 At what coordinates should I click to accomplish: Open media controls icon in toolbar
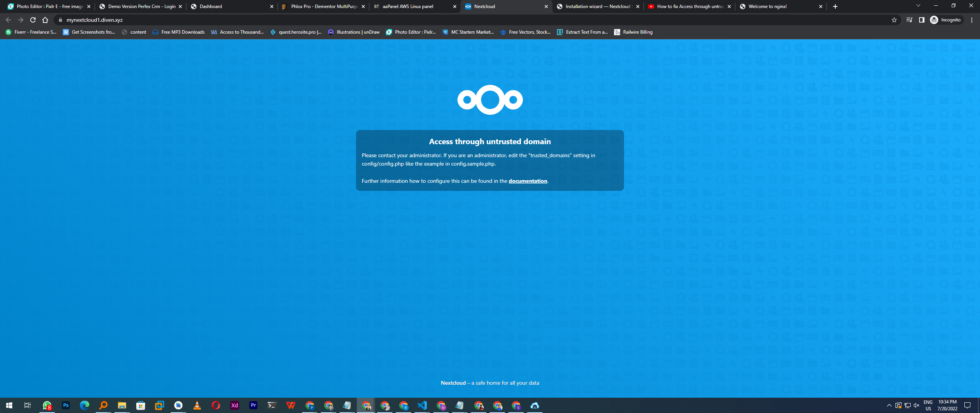[x=909, y=20]
